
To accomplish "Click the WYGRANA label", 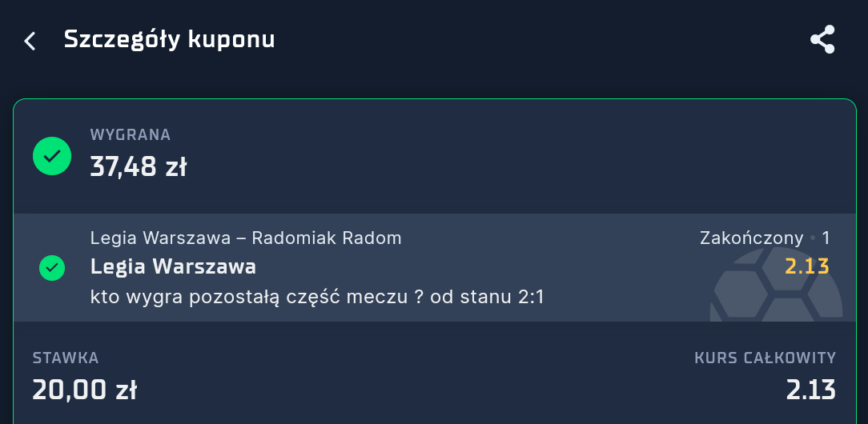I will [130, 135].
